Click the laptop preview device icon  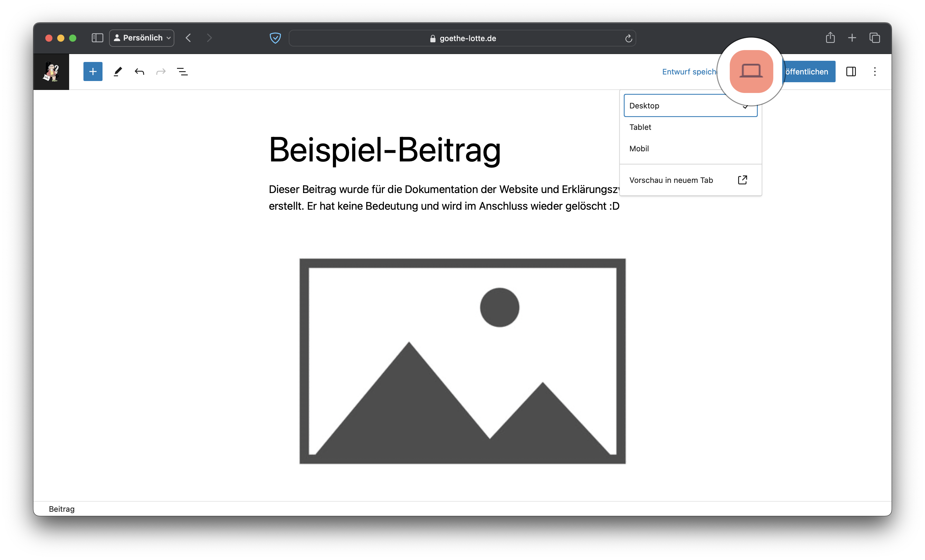(751, 71)
